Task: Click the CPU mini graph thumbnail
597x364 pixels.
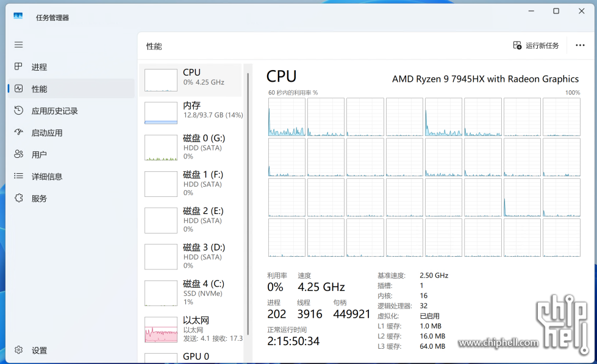Action: [160, 80]
